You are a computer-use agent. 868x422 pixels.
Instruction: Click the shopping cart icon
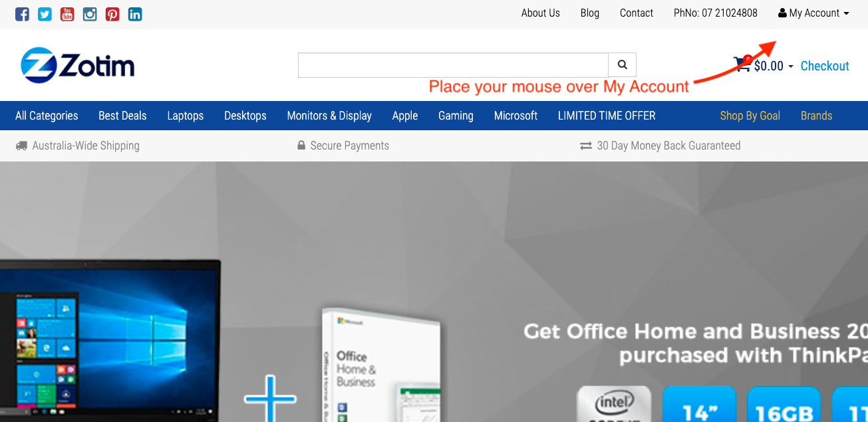[x=742, y=64]
